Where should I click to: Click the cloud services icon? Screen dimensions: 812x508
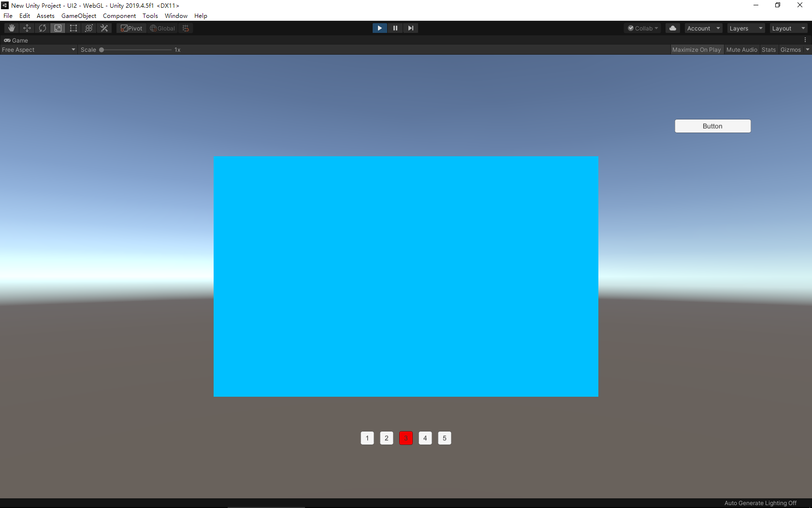pyautogui.click(x=672, y=28)
